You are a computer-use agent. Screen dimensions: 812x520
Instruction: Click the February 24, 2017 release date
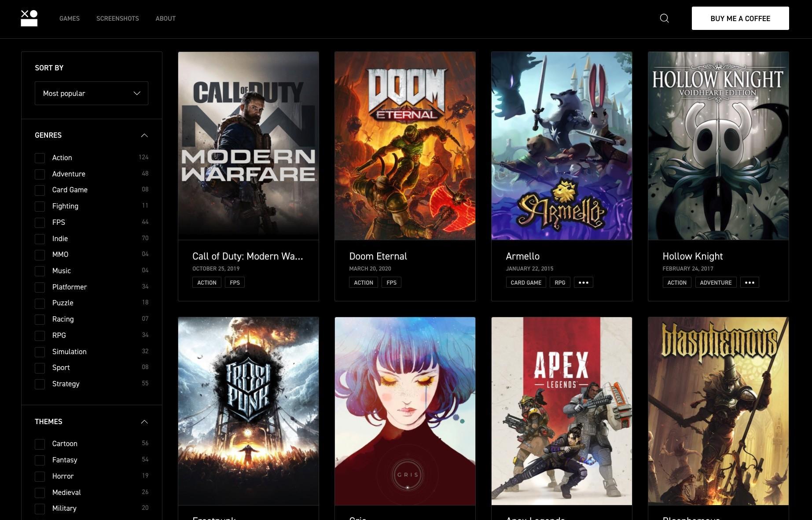688,268
